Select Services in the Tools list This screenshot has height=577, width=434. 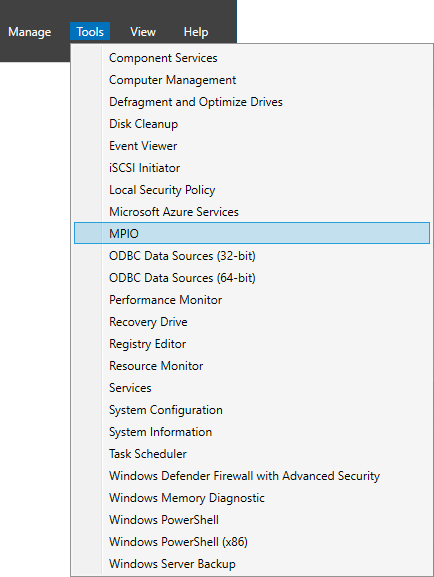point(252,388)
